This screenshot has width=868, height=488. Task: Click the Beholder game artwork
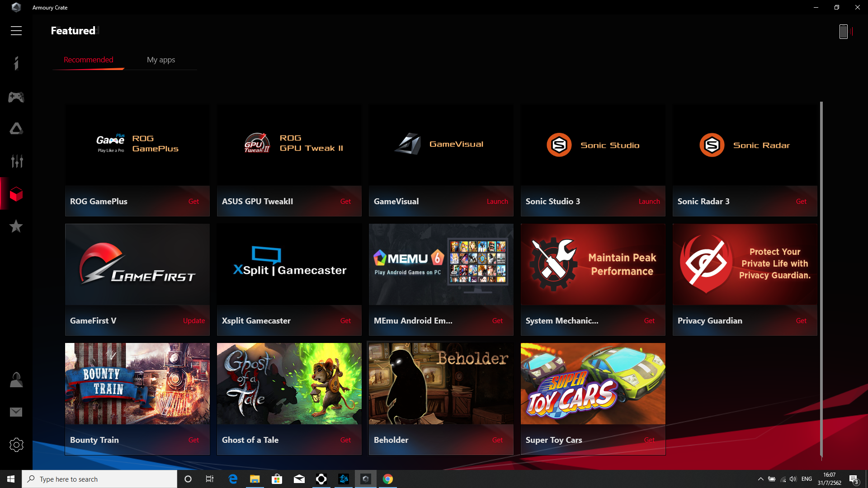[441, 384]
